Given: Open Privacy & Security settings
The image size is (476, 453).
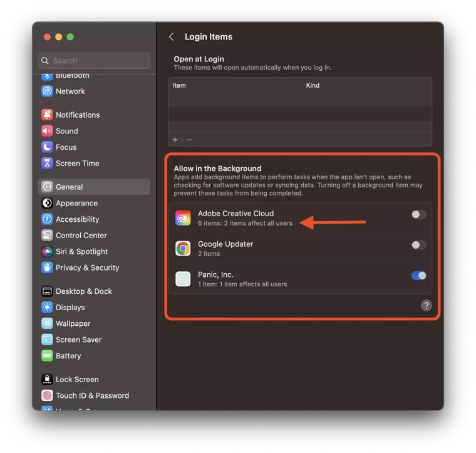Looking at the screenshot, I should click(94, 268).
